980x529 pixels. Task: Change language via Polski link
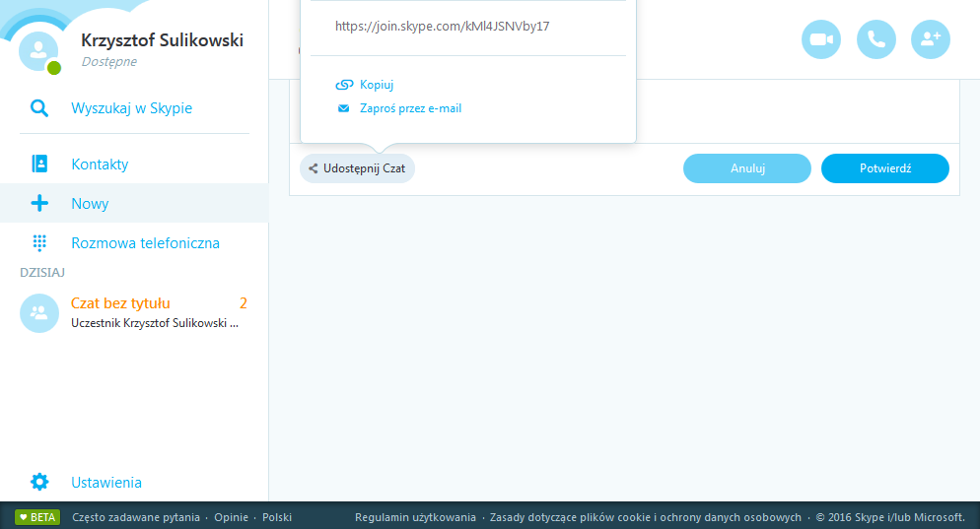click(x=277, y=517)
